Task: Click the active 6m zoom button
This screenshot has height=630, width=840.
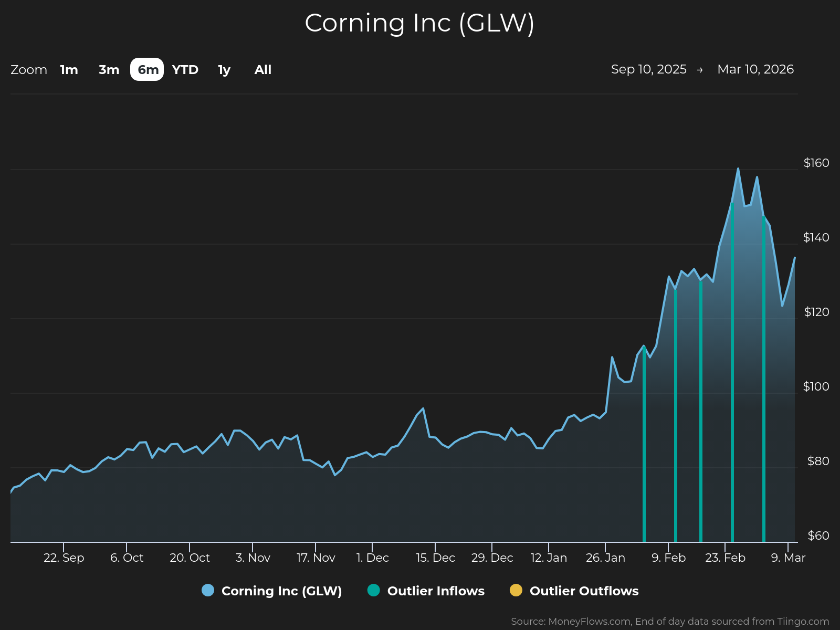Action: tap(147, 69)
